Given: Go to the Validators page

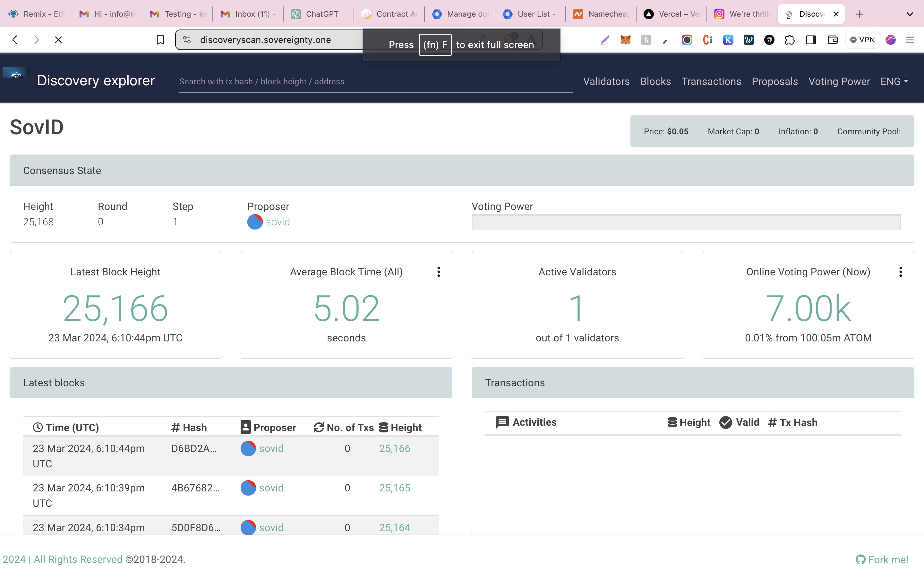Looking at the screenshot, I should point(606,81).
